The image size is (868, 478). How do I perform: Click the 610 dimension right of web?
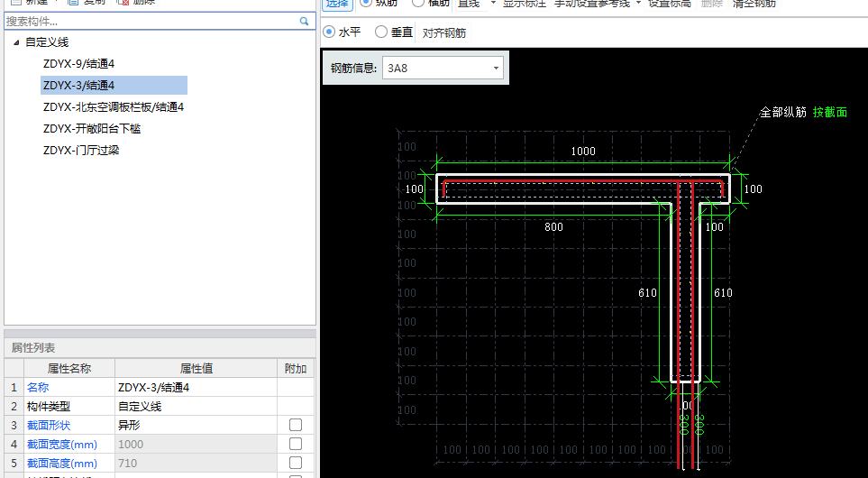click(723, 293)
